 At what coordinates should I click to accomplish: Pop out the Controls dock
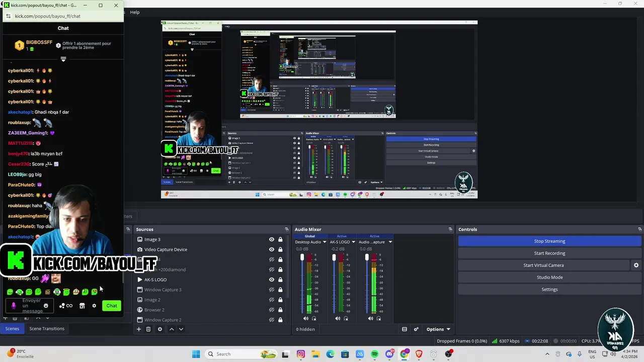tap(639, 229)
